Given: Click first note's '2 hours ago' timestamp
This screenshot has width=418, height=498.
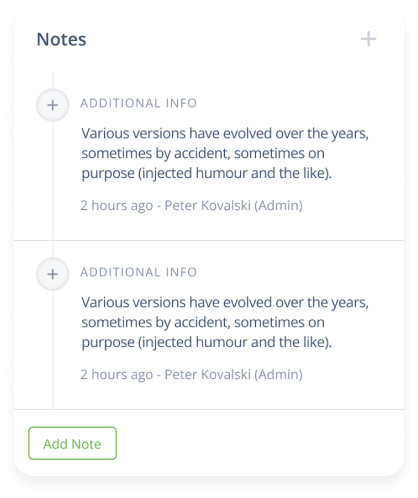Looking at the screenshot, I should [x=117, y=205].
